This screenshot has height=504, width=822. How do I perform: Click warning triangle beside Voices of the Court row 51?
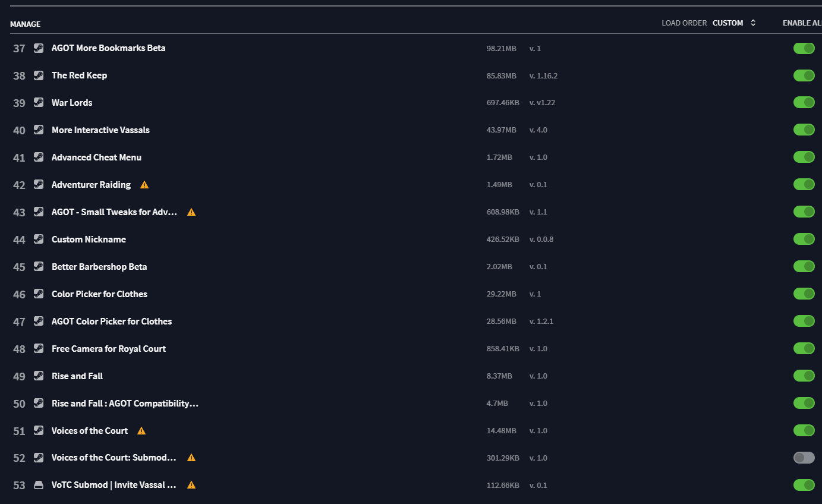point(141,431)
